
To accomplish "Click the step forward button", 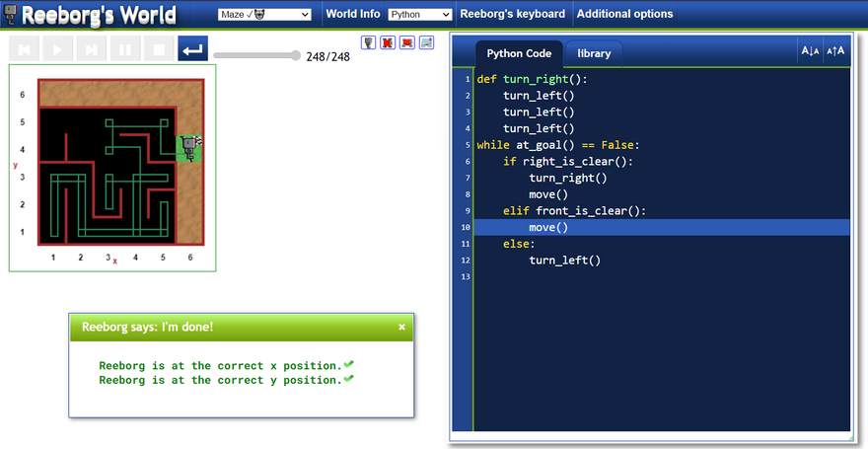I will pos(91,49).
